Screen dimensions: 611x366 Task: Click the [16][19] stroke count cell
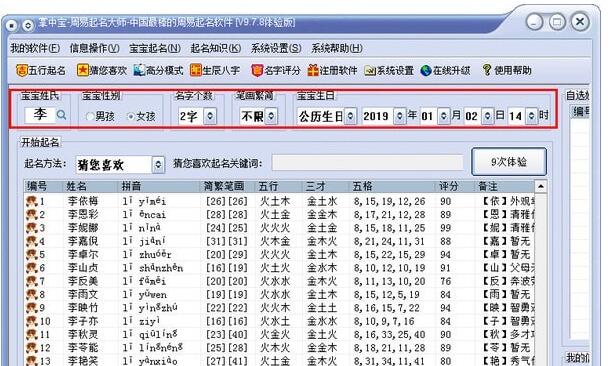(x=227, y=268)
